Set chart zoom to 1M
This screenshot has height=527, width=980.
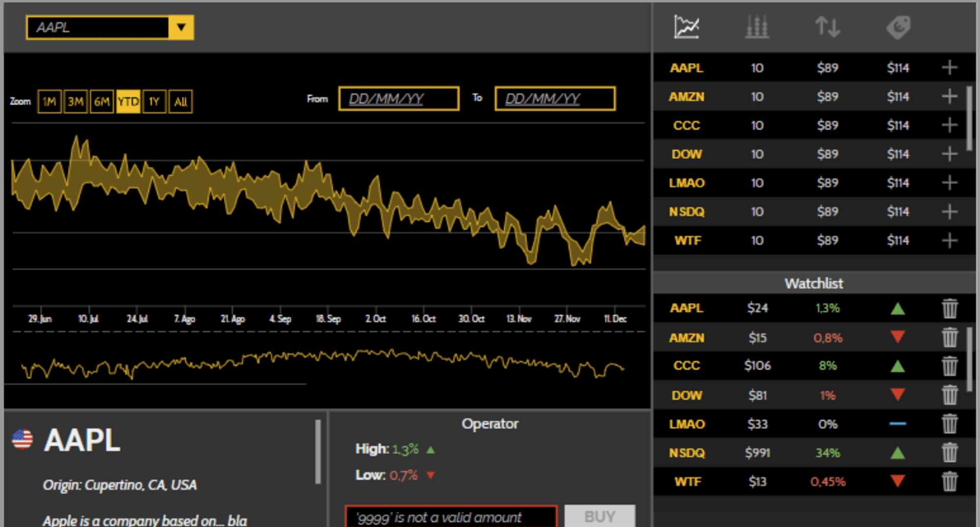coord(49,101)
